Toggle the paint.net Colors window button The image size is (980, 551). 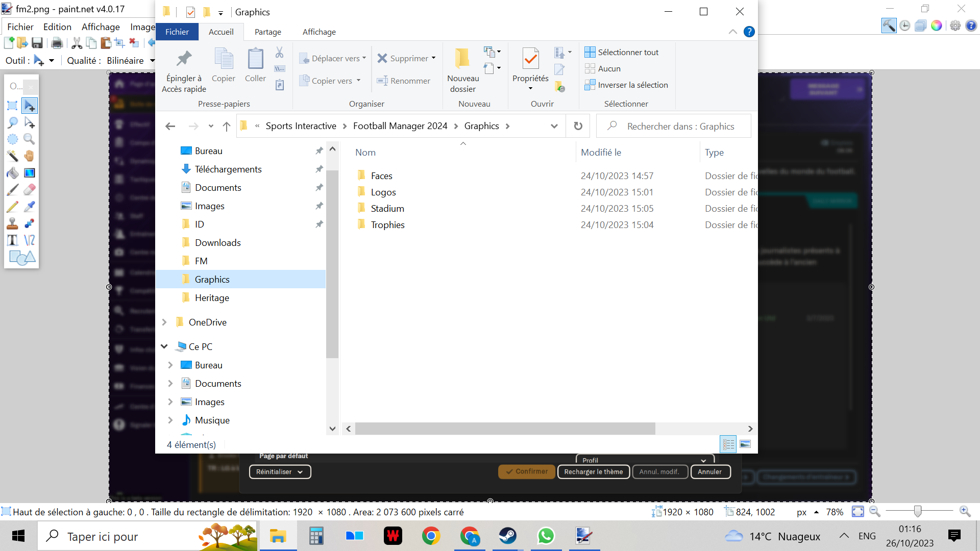[936, 26]
